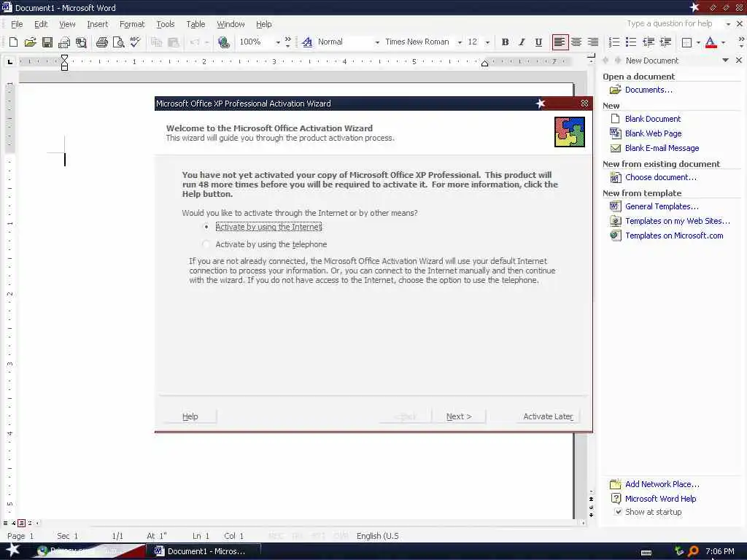This screenshot has width=747, height=560.
Task: Click the Choose document link
Action: (661, 177)
